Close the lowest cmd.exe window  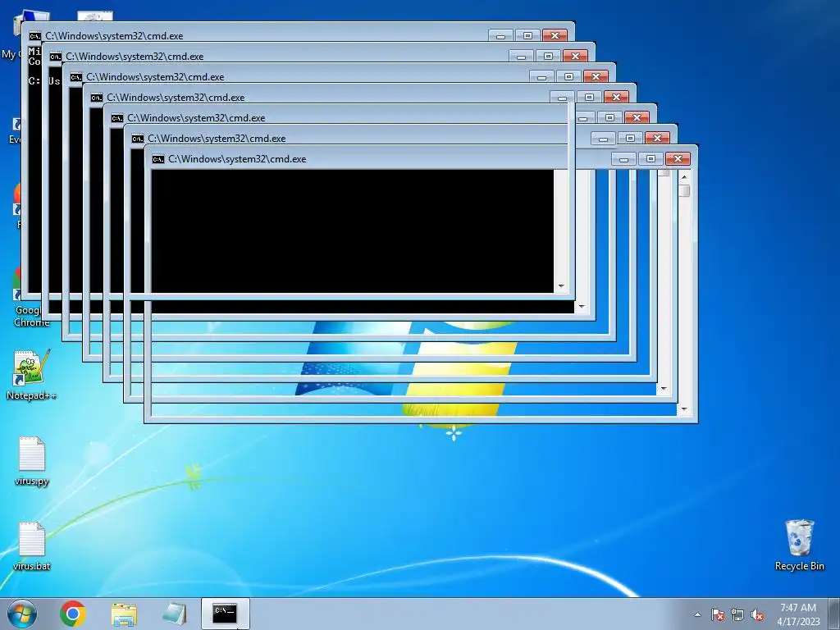click(678, 158)
